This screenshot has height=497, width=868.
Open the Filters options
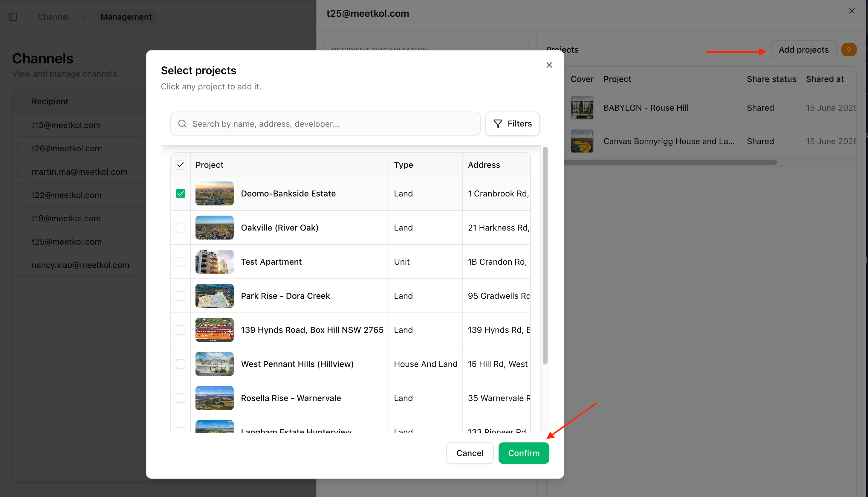tap(513, 124)
